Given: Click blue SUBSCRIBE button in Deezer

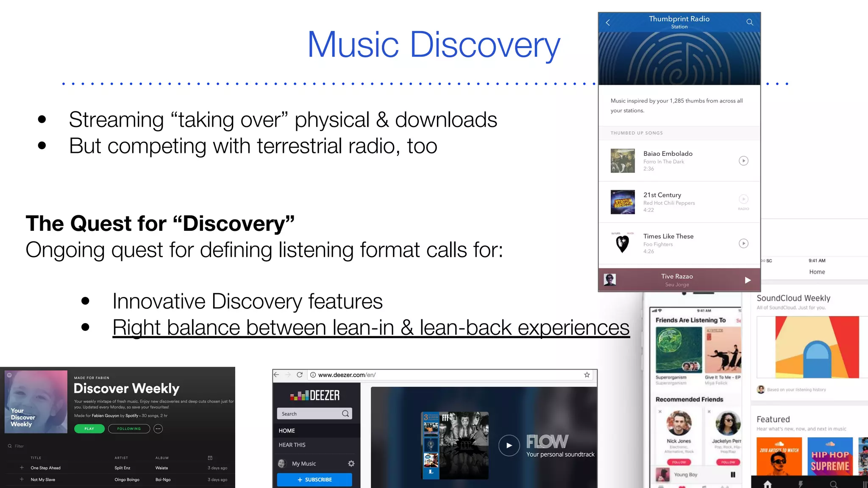Looking at the screenshot, I should pyautogui.click(x=314, y=480).
